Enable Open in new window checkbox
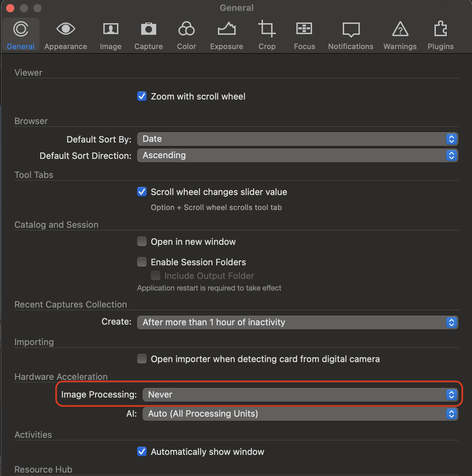 [142, 242]
